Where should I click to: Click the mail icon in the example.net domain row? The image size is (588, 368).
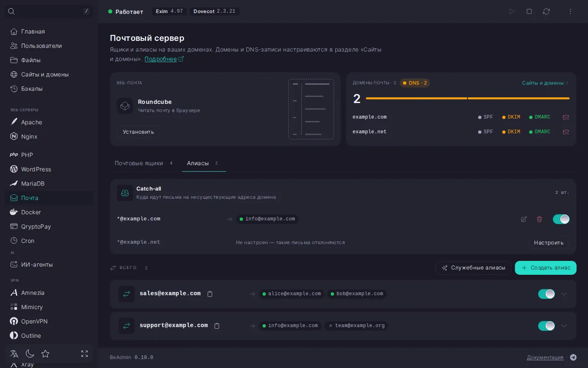click(566, 132)
